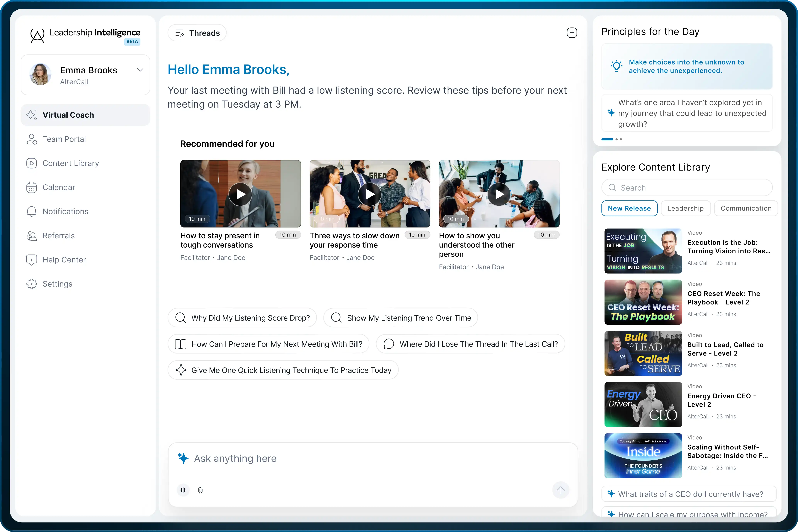Click the new thread plus icon

(572, 33)
